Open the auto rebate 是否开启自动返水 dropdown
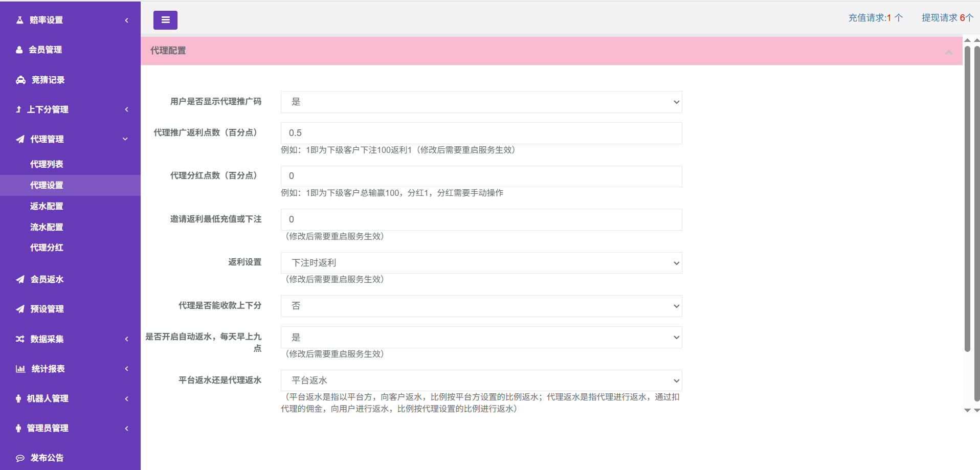 (481, 338)
